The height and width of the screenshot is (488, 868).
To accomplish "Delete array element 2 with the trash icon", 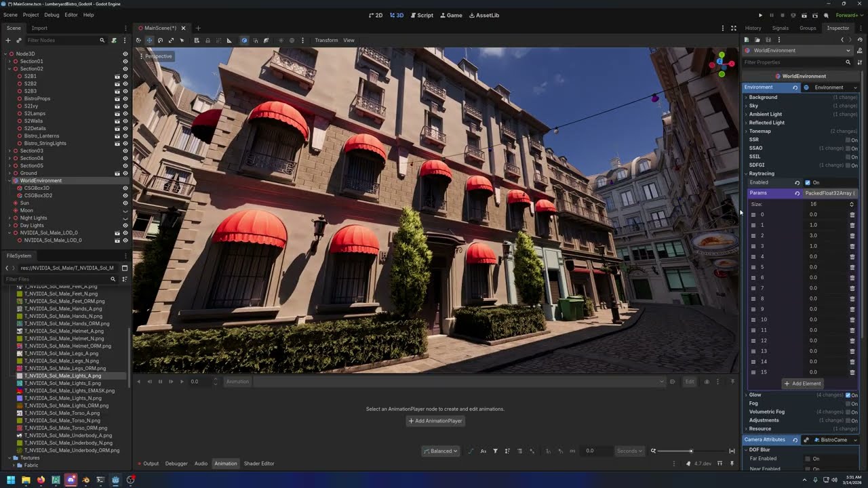I will [x=852, y=236].
